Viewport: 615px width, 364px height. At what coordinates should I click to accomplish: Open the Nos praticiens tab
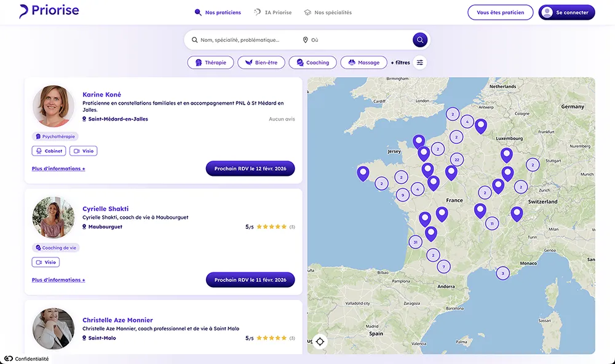click(x=218, y=12)
